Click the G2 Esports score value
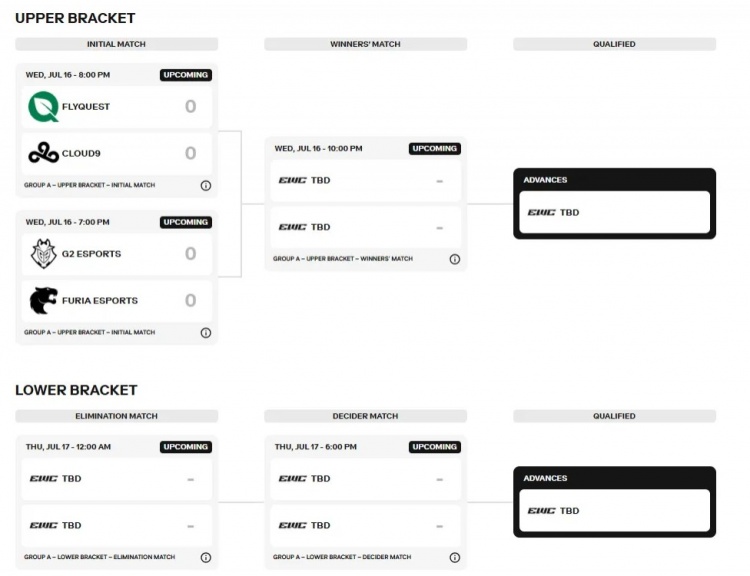750x576 pixels. pos(190,254)
